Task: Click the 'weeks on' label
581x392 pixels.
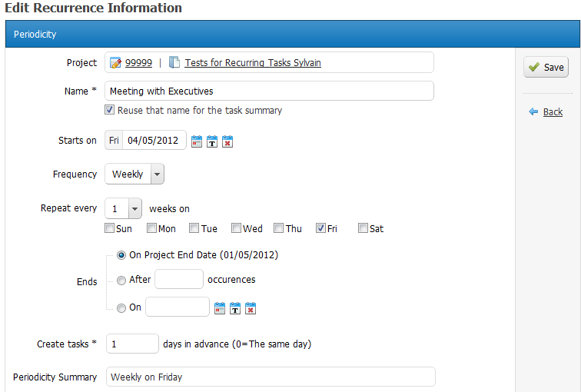Action: coord(169,208)
